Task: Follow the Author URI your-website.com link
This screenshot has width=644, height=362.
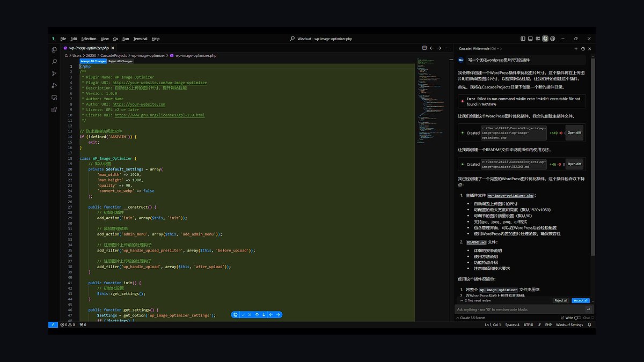Action: [138, 104]
